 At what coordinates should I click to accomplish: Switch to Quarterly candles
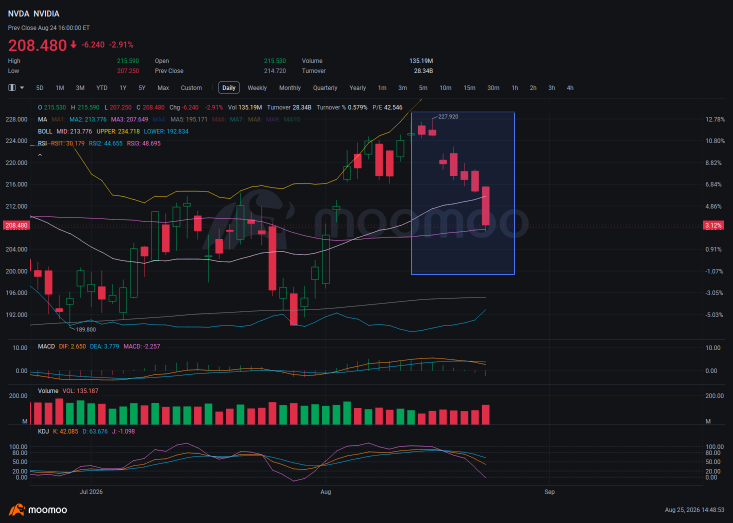[x=325, y=88]
